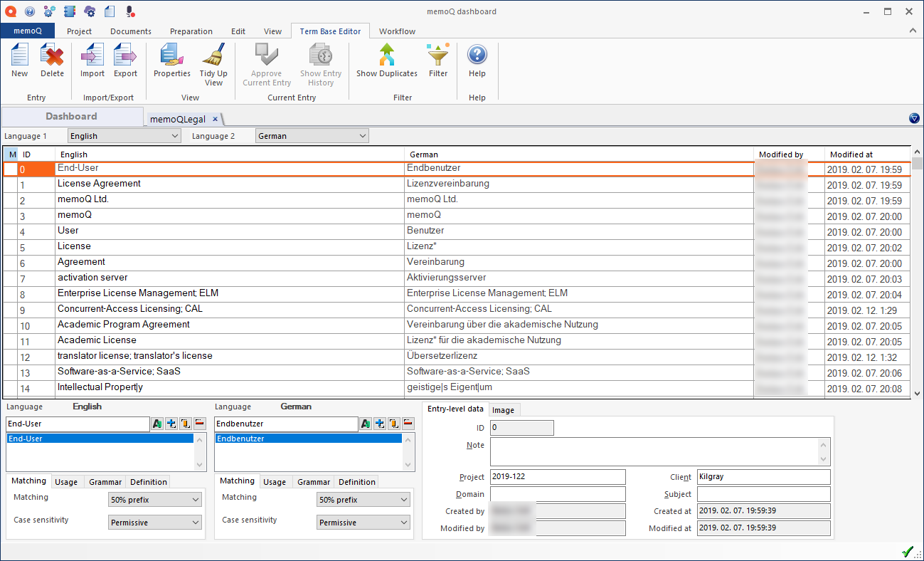Image resolution: width=924 pixels, height=561 pixels.
Task: Click the German term edit icon
Action: click(x=394, y=424)
